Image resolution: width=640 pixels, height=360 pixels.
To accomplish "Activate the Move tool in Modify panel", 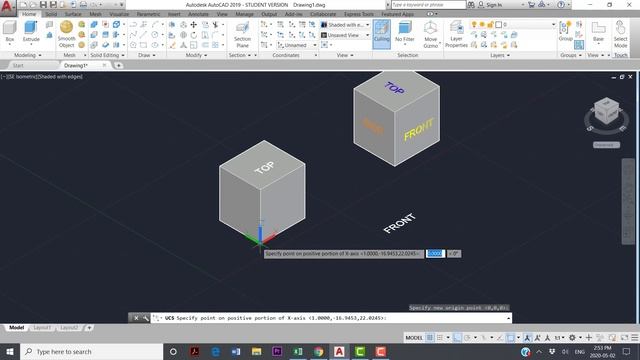I will (193, 25).
